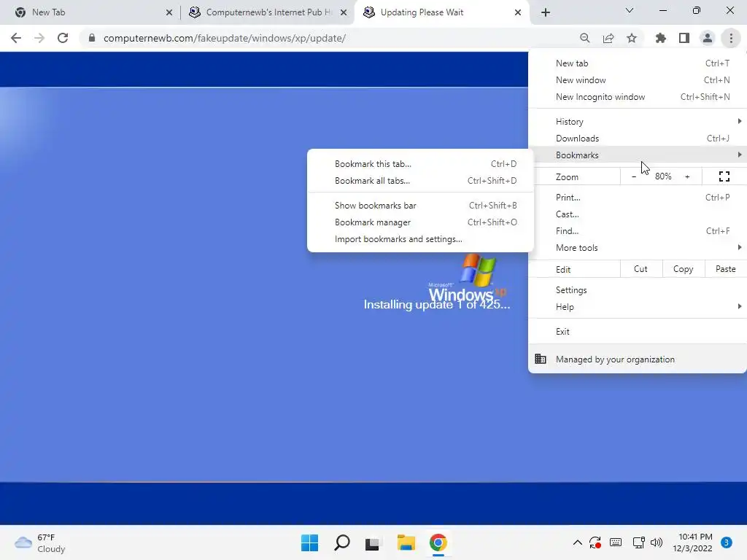Image resolution: width=747 pixels, height=560 pixels.
Task: Open network status tray icon
Action: pos(638,542)
